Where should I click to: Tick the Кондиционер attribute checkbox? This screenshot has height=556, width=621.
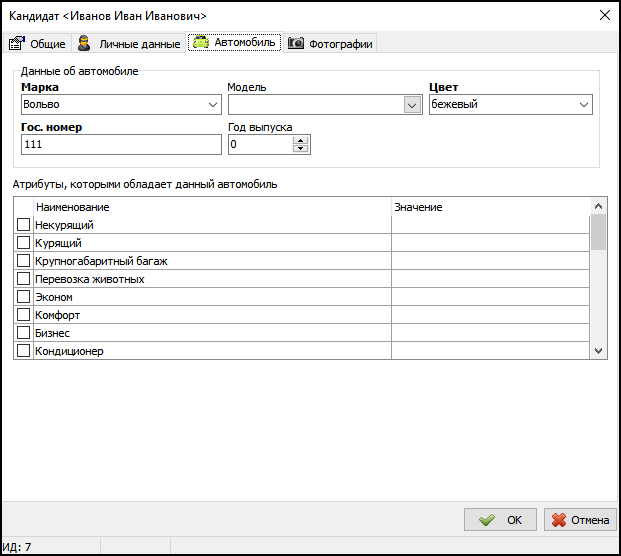point(24,351)
